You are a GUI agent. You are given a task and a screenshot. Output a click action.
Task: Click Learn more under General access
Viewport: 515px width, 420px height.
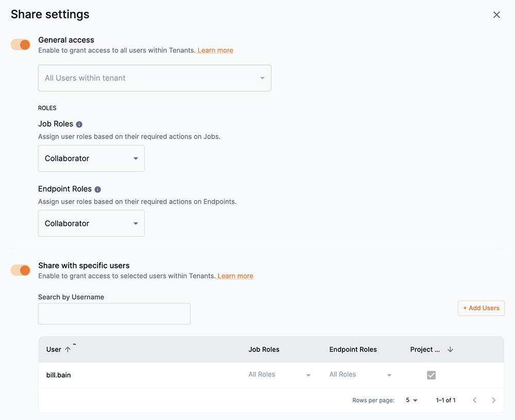coord(215,50)
